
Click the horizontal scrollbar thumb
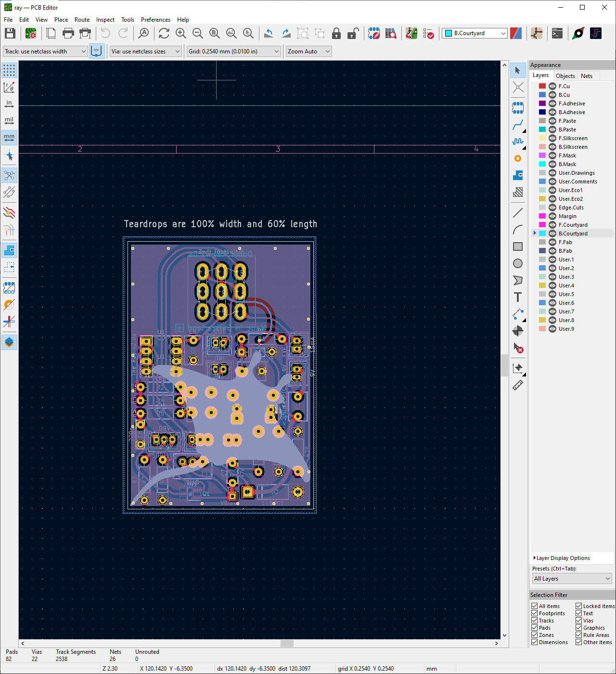point(287,643)
